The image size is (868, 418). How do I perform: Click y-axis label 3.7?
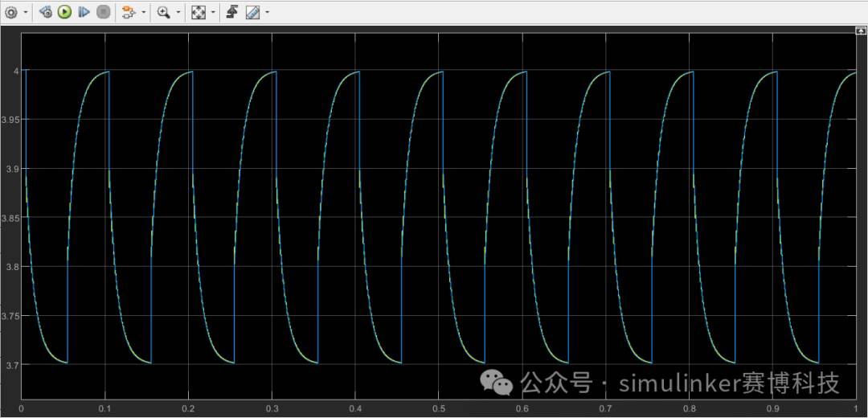14,366
